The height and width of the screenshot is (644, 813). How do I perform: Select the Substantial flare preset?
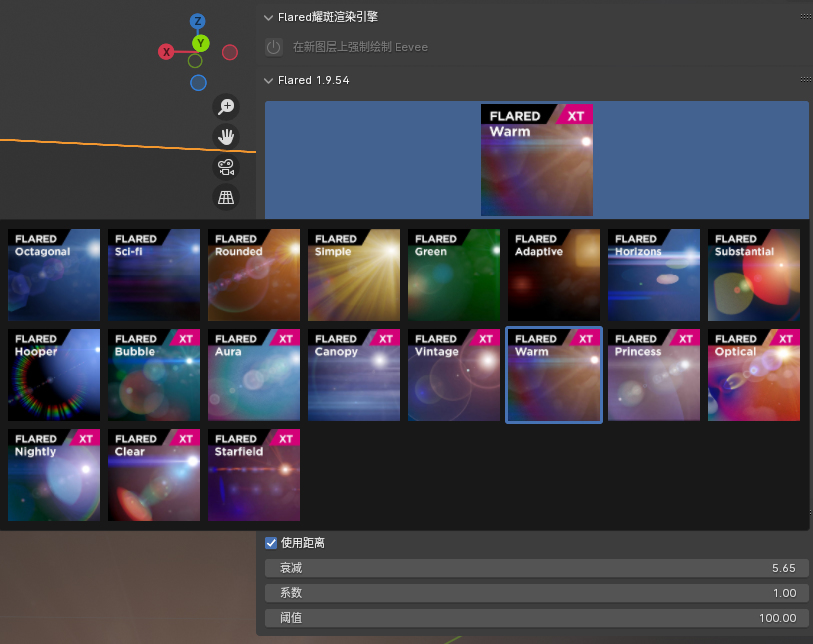tap(754, 275)
